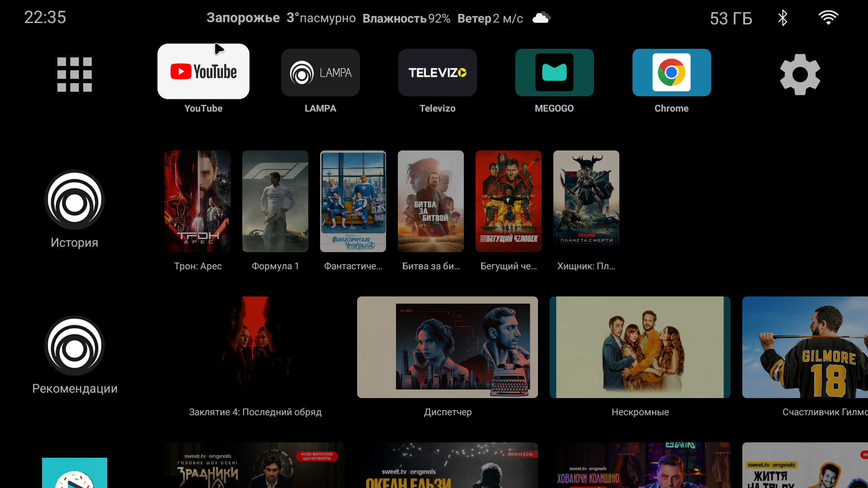
Task: Launch the Televizo app
Action: tap(437, 73)
